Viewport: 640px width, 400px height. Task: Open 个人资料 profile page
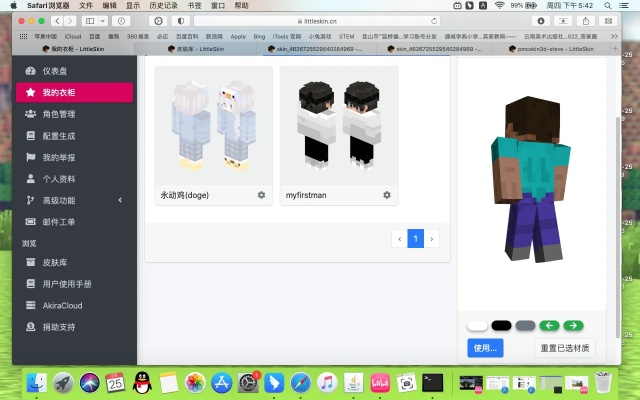(x=74, y=179)
